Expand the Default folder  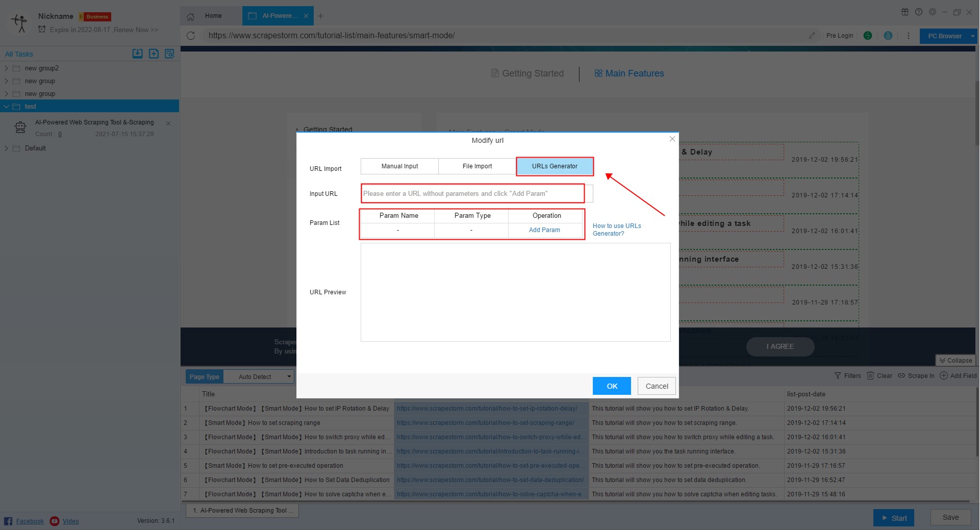click(6, 148)
